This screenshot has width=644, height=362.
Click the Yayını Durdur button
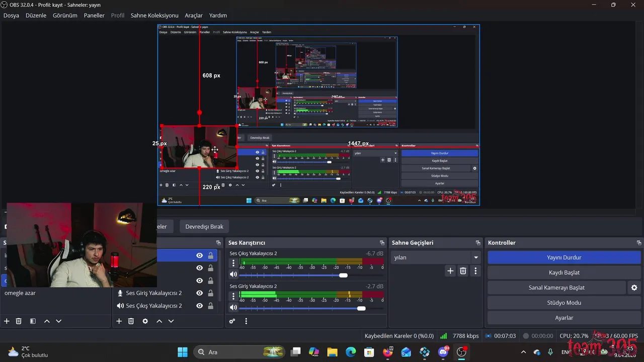tap(564, 257)
